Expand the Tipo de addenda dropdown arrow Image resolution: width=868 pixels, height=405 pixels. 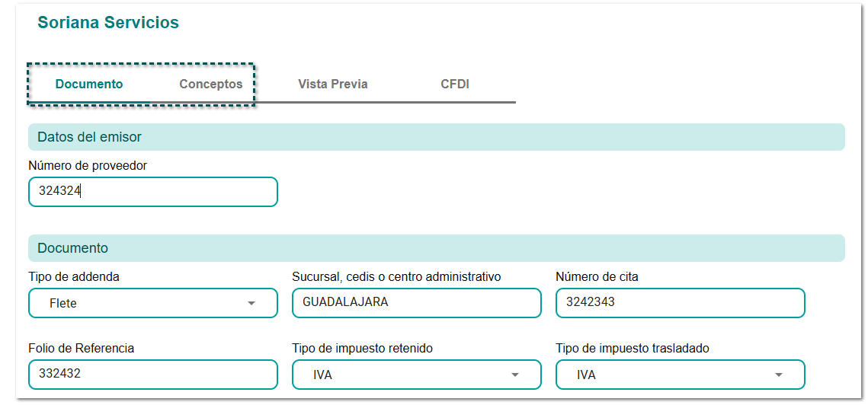[251, 304]
